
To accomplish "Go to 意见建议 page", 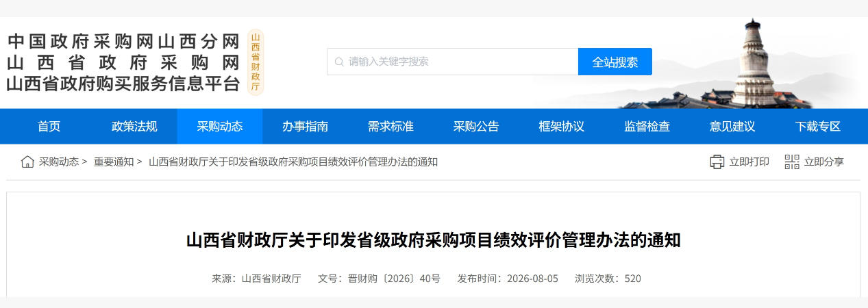I will 732,127.
